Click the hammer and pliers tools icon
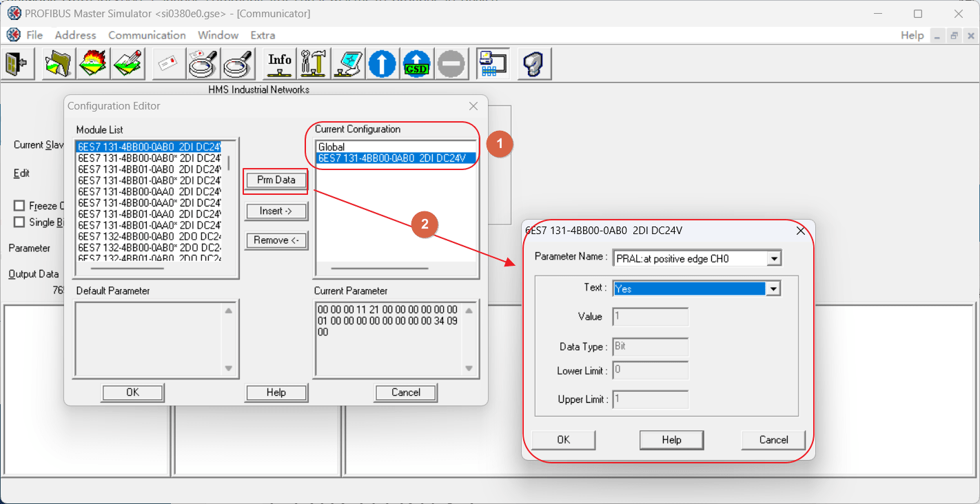The image size is (980, 504). coord(314,64)
